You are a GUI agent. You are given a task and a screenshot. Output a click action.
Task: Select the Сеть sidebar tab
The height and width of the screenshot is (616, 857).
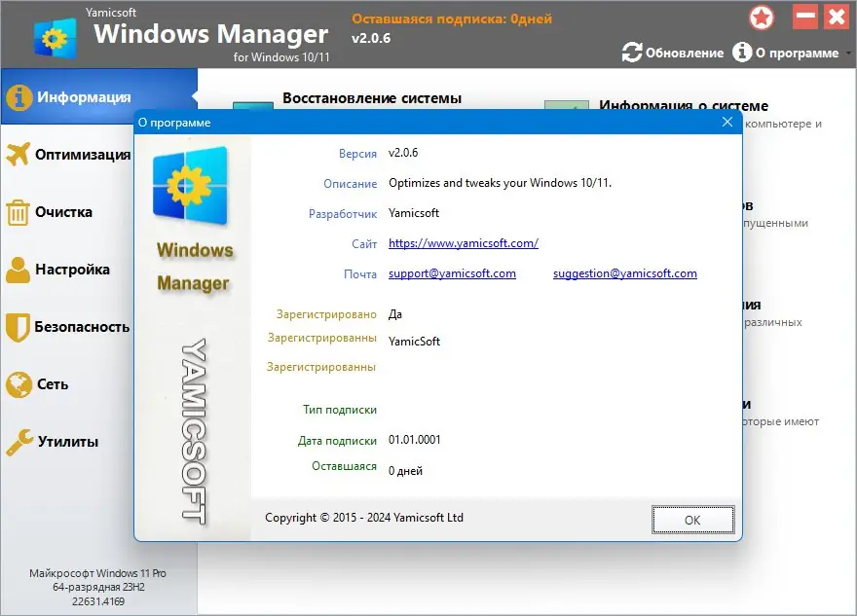point(68,384)
